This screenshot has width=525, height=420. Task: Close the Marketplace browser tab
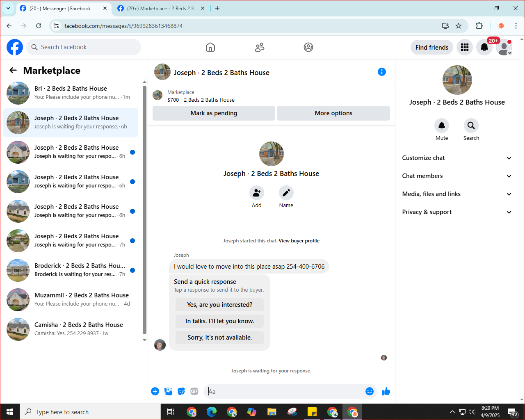[x=203, y=8]
